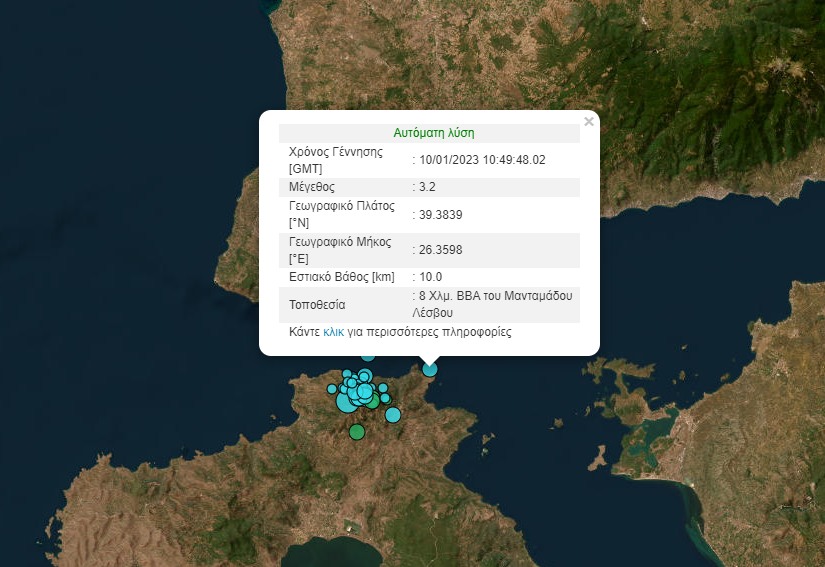Click the 'Μέγεθος' row label
This screenshot has width=825, height=567.
coord(312,187)
